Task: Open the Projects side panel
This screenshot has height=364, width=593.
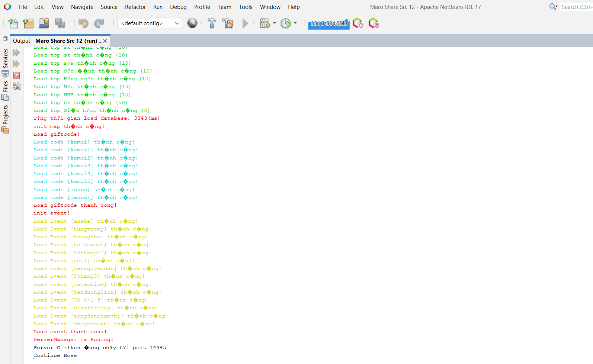Action: pos(5,119)
